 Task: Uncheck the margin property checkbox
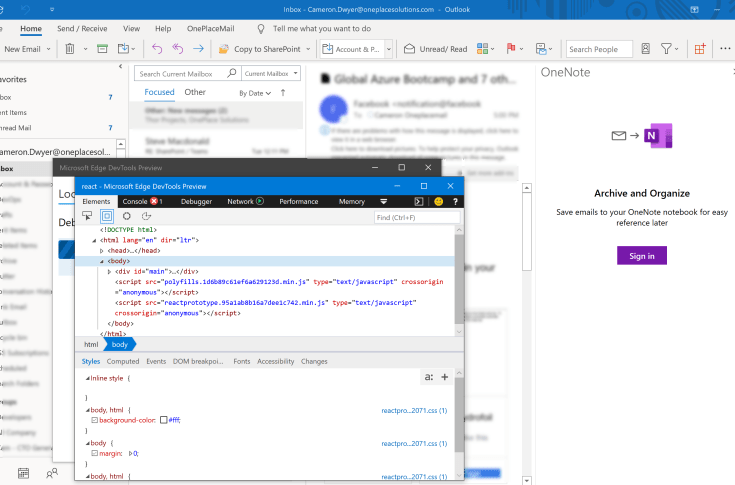point(95,453)
